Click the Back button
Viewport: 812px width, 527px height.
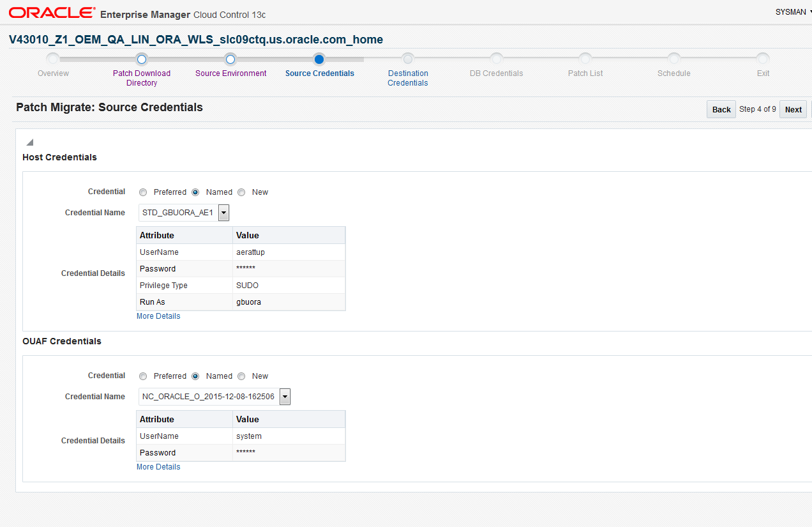click(721, 109)
